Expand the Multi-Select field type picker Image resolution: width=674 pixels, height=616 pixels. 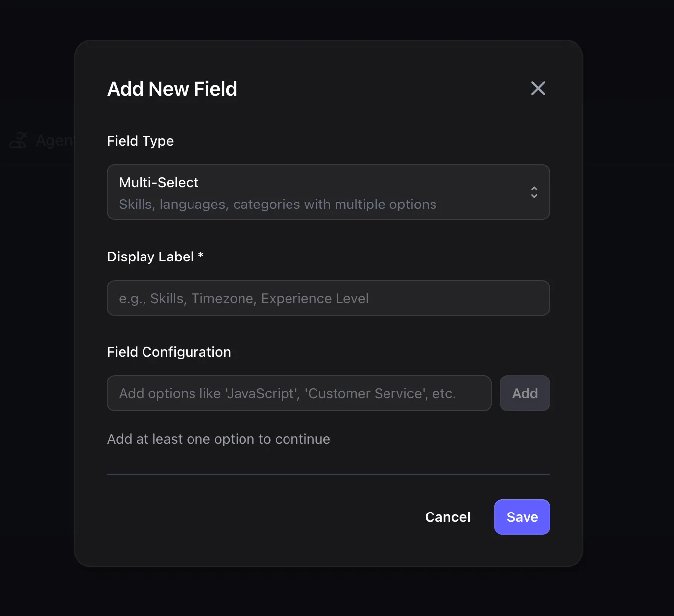click(x=328, y=192)
